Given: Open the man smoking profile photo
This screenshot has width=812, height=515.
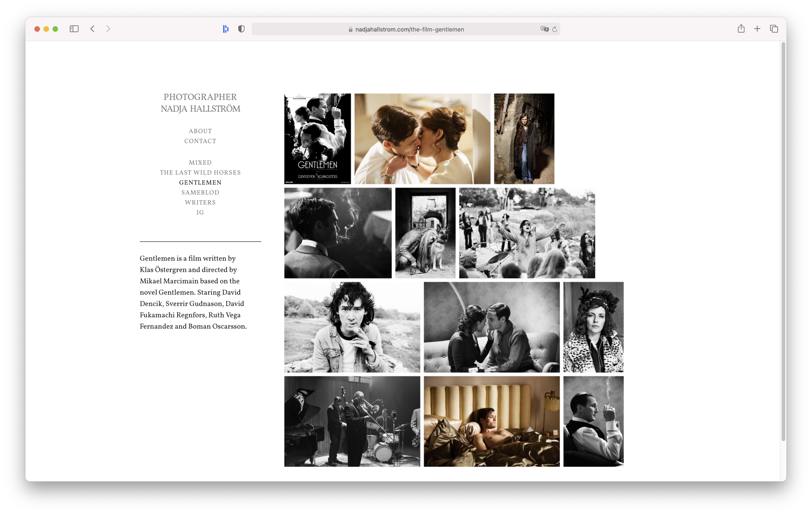Looking at the screenshot, I should pyautogui.click(x=338, y=233).
